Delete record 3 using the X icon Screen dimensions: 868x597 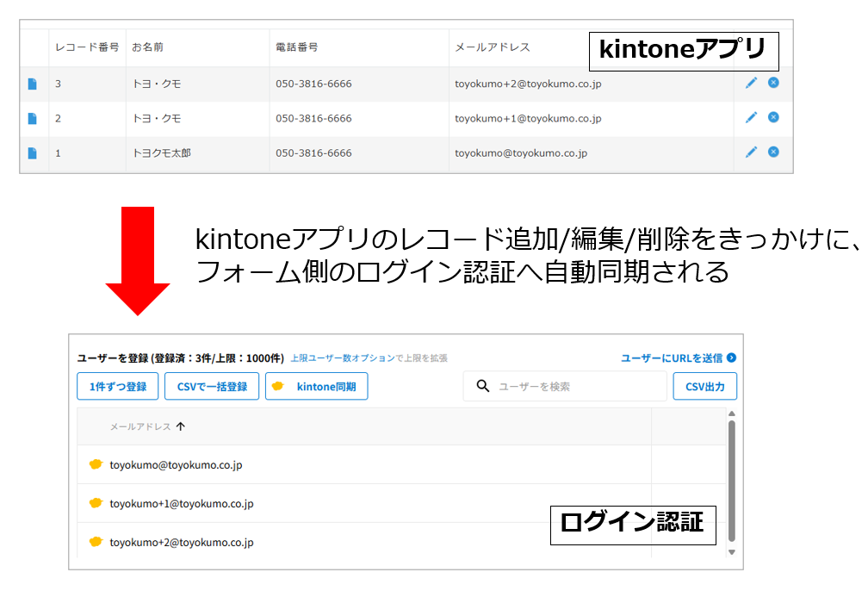(773, 83)
